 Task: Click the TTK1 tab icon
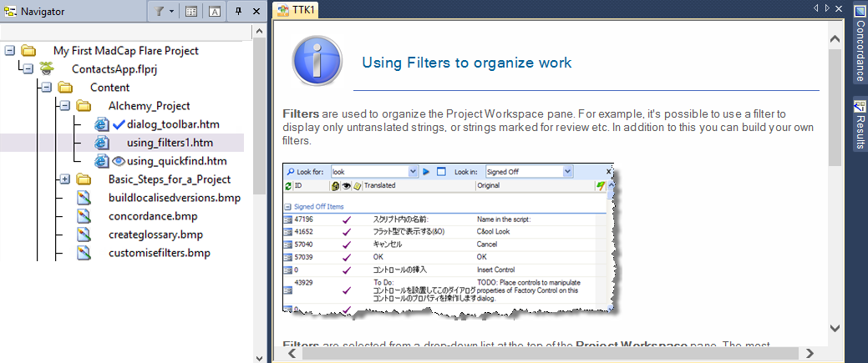[x=283, y=11]
